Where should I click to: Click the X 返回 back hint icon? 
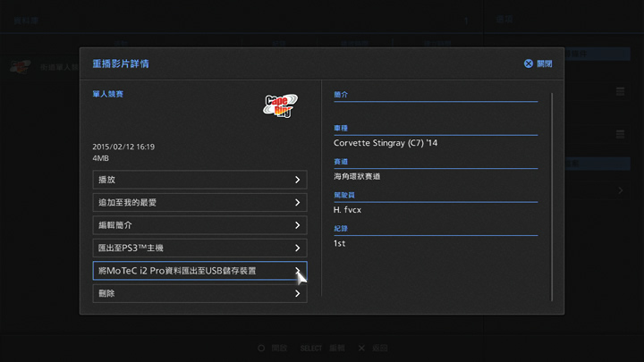[361, 348]
